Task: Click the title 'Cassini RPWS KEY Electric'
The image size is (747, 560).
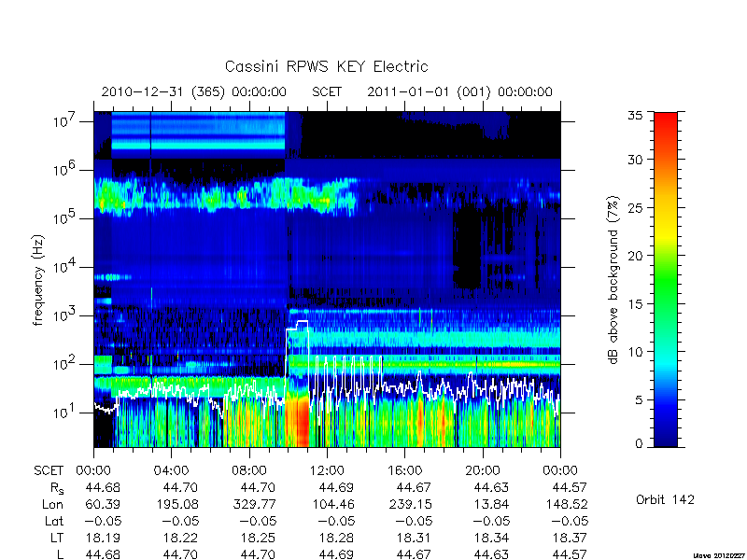Action: point(326,66)
